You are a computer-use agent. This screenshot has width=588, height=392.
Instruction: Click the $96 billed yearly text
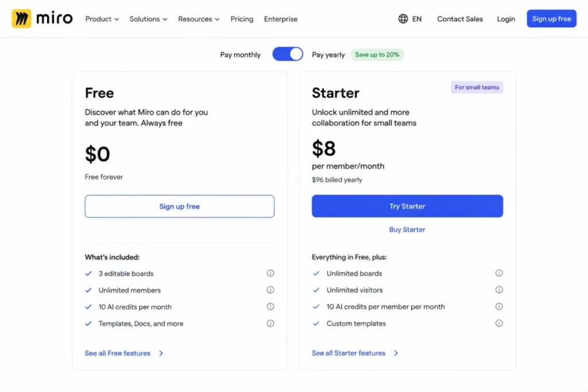tap(337, 180)
